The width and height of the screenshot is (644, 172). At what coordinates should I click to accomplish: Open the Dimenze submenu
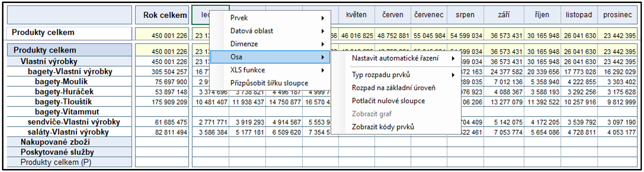[270, 44]
